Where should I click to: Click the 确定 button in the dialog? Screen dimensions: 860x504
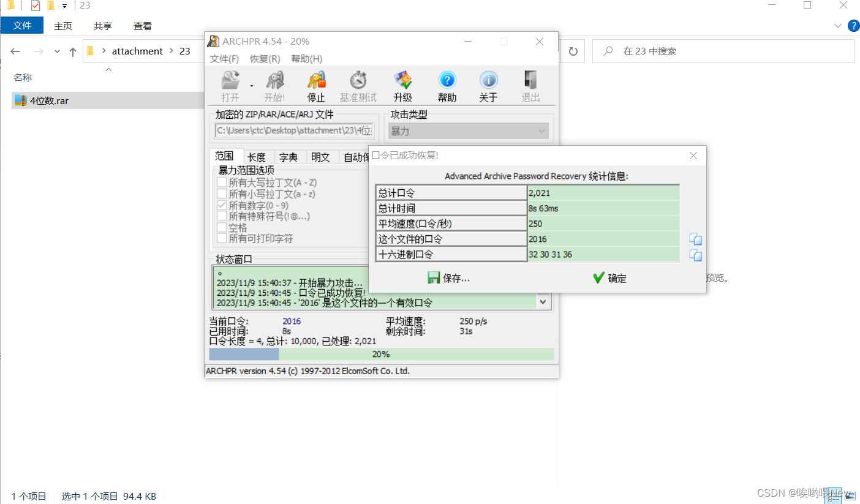pos(609,278)
